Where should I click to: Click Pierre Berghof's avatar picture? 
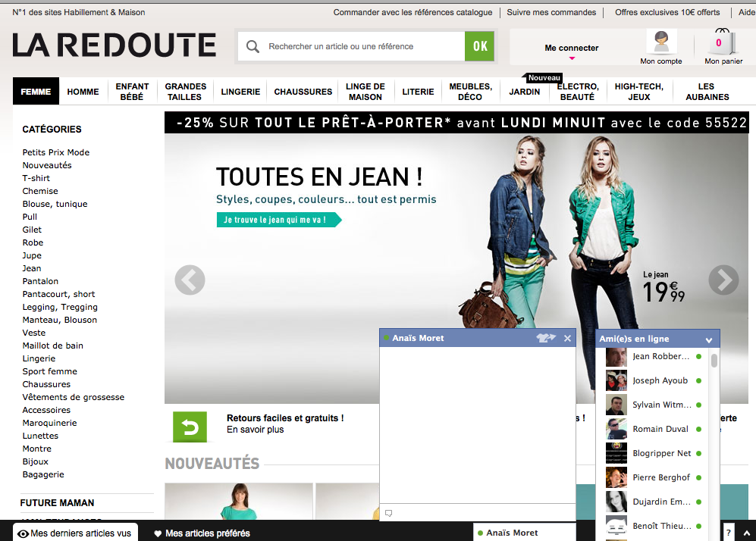click(616, 477)
